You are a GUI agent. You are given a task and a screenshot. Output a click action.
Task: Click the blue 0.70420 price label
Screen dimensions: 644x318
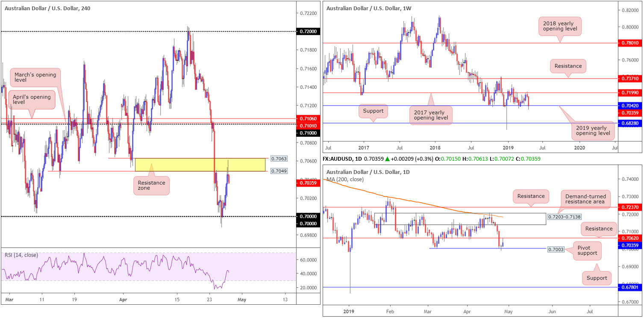coord(629,106)
